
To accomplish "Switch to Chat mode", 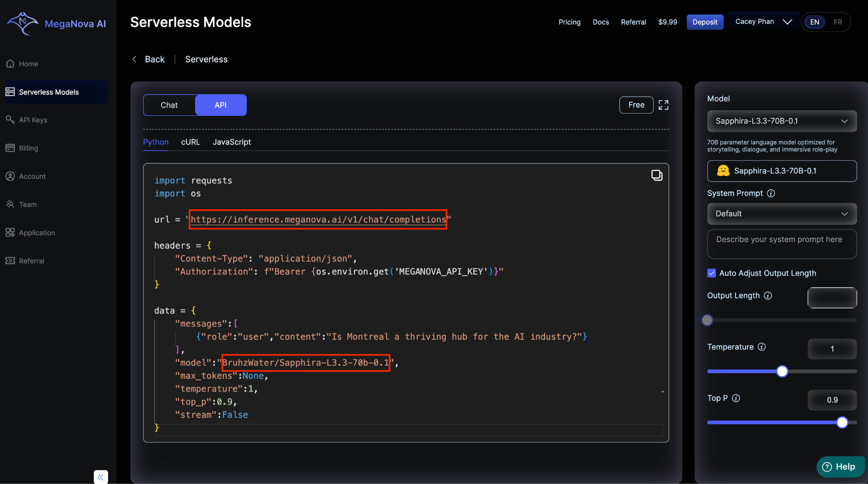I will [169, 105].
